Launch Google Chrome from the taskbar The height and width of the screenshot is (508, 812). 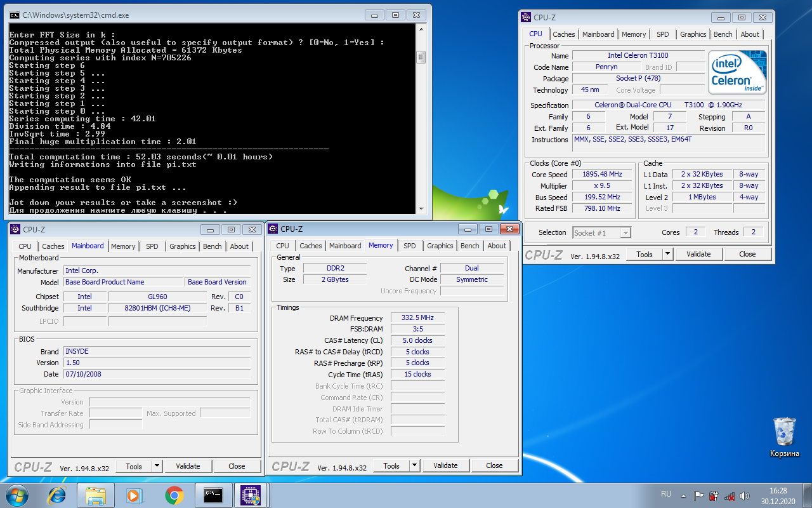(x=174, y=495)
